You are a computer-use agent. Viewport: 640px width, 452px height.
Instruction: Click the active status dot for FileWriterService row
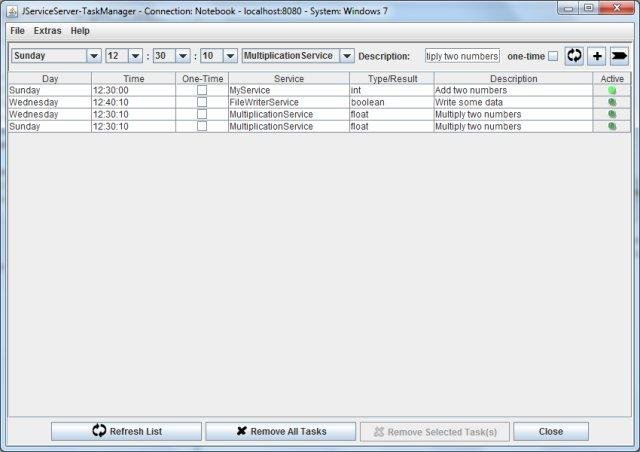coord(612,102)
